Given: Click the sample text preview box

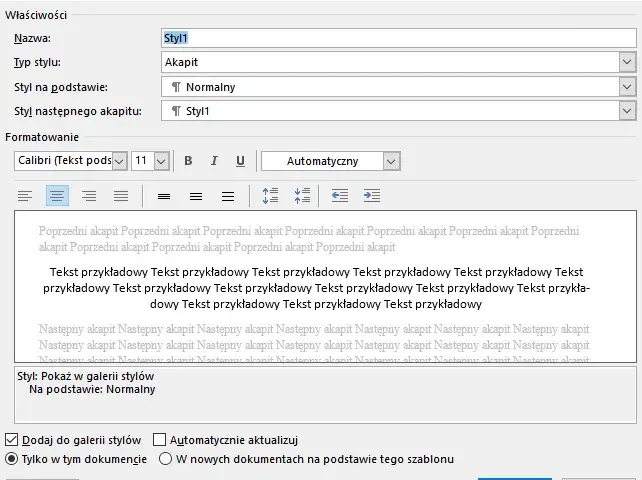Looking at the screenshot, I should 326,287.
